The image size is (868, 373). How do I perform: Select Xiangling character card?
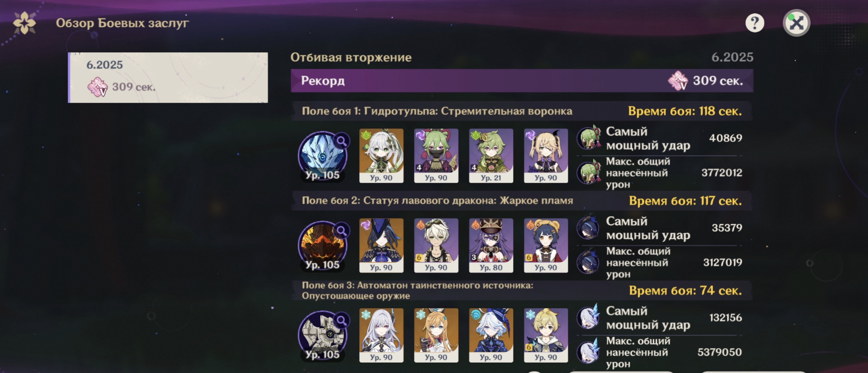(x=546, y=245)
